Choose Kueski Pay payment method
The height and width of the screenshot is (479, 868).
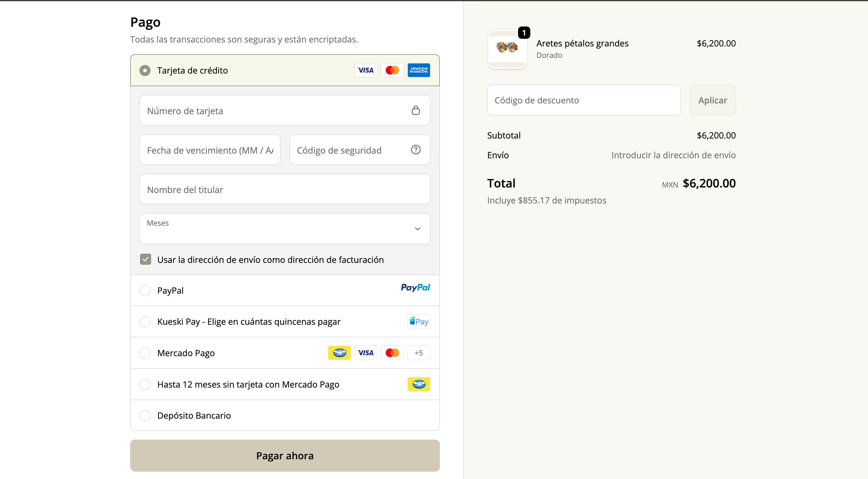coord(145,322)
